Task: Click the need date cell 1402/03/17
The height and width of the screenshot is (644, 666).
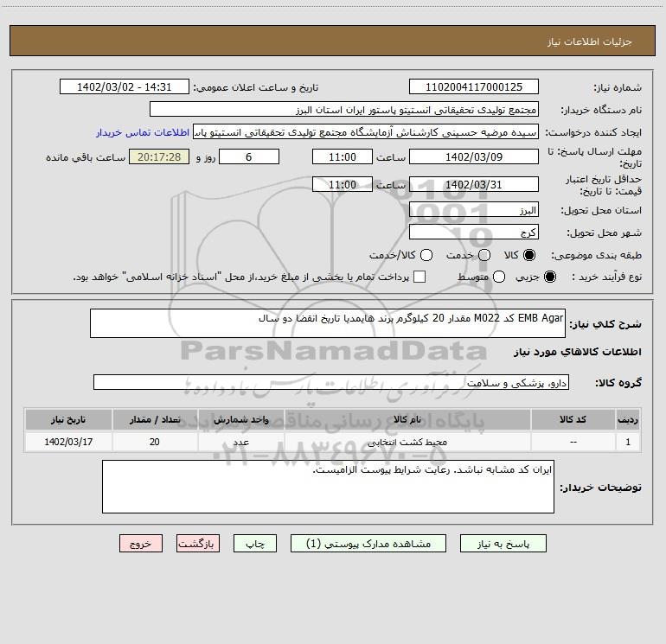Action: click(68, 442)
